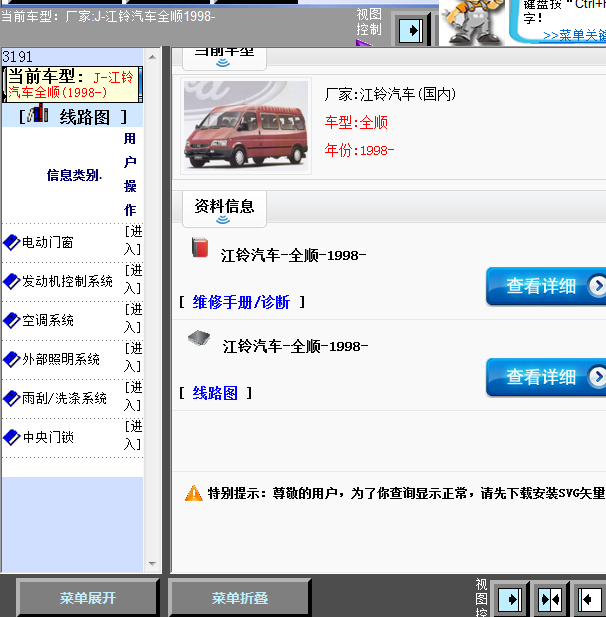Click [进入] for the 发动机控制系统 row

click(133, 279)
